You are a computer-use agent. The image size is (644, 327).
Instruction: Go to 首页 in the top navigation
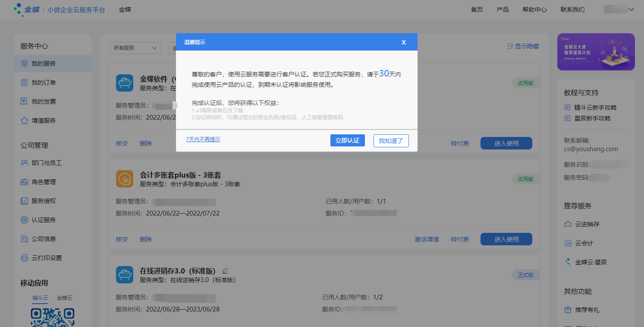pos(477,10)
